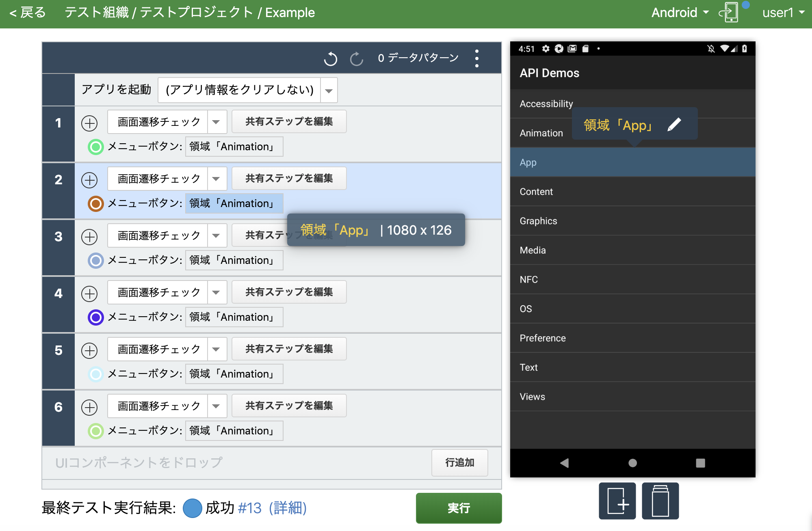Open the user1 account dropdown

tap(783, 13)
